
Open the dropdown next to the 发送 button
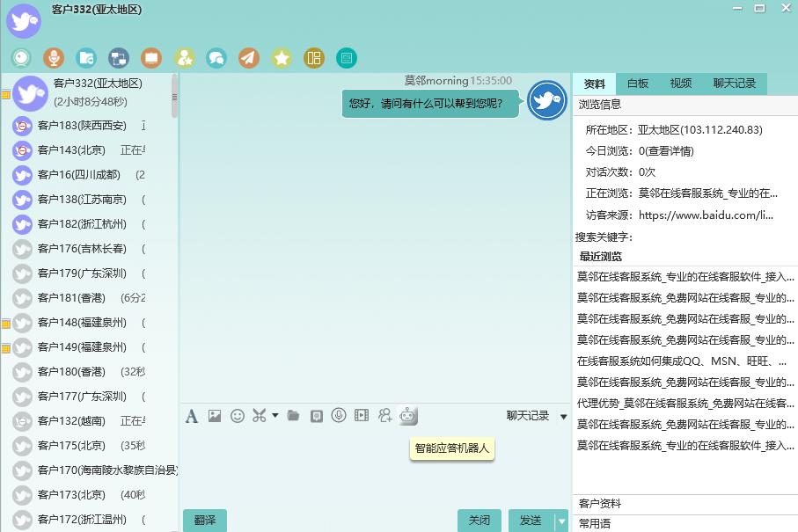click(560, 520)
